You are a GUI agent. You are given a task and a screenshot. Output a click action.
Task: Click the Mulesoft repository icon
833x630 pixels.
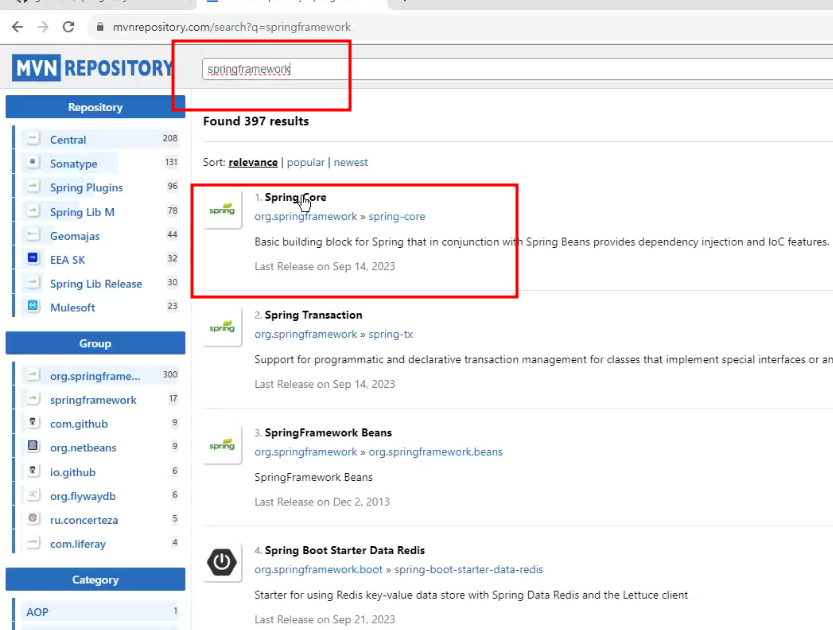pyautogui.click(x=33, y=307)
